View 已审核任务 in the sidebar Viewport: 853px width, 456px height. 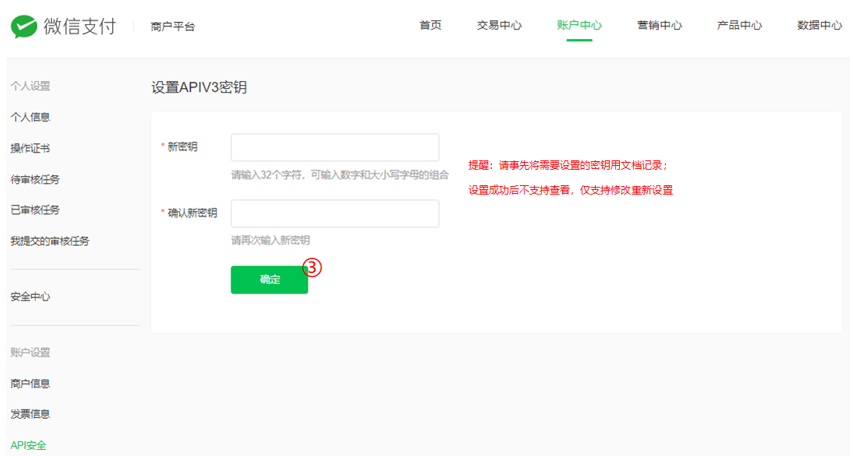(x=35, y=210)
